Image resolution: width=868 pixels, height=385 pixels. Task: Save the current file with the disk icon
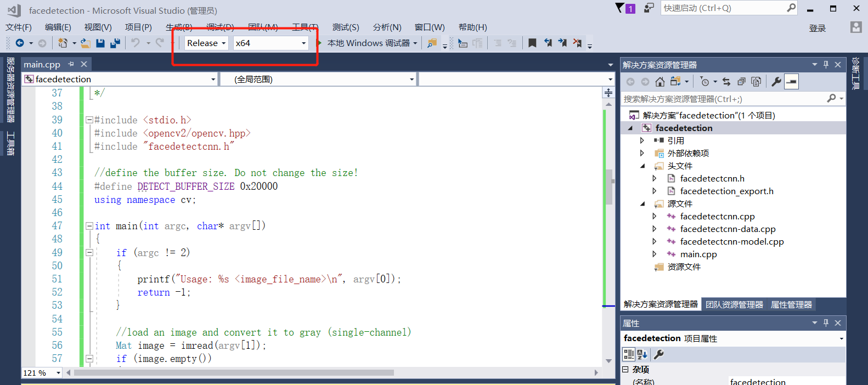click(x=100, y=43)
